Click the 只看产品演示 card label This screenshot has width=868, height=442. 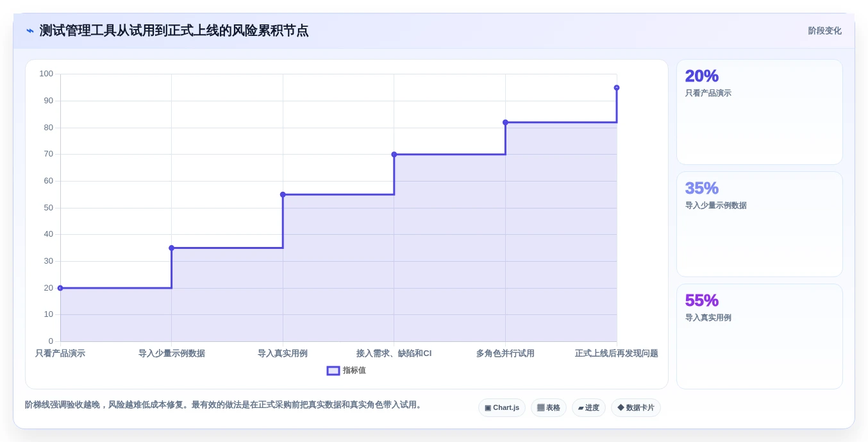coord(708,93)
